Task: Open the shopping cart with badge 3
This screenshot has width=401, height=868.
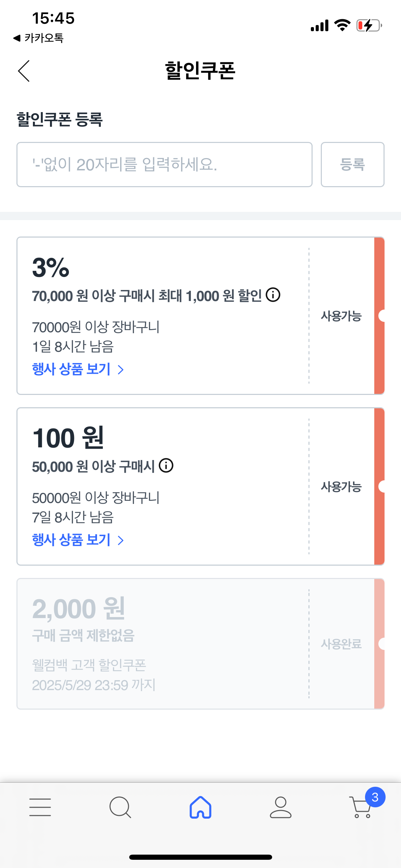Action: [363, 804]
